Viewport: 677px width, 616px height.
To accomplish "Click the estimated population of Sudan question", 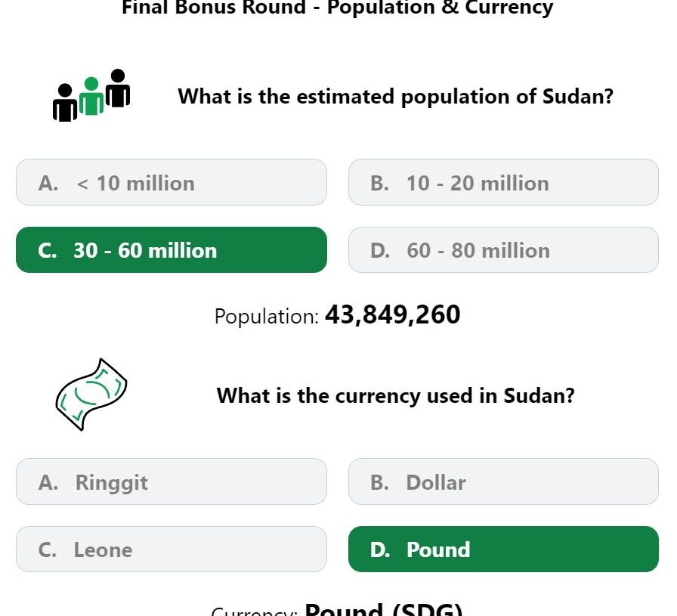I will coord(395,96).
